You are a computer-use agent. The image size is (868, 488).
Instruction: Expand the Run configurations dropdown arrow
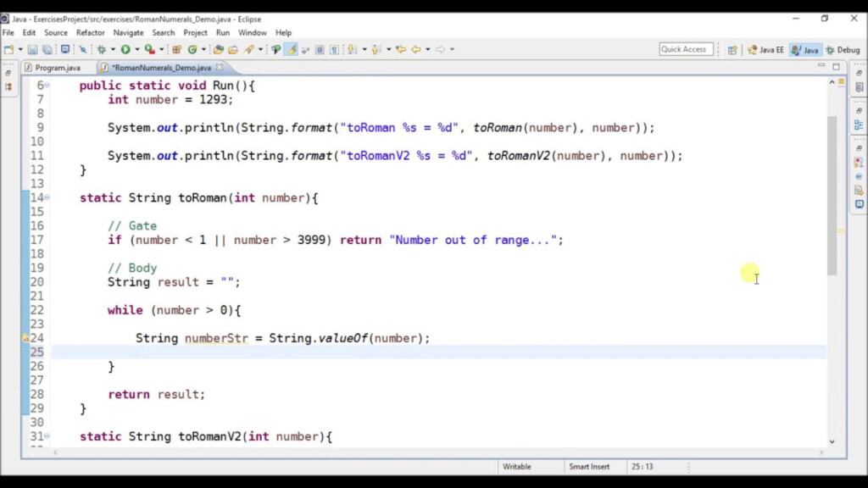pyautogui.click(x=137, y=50)
